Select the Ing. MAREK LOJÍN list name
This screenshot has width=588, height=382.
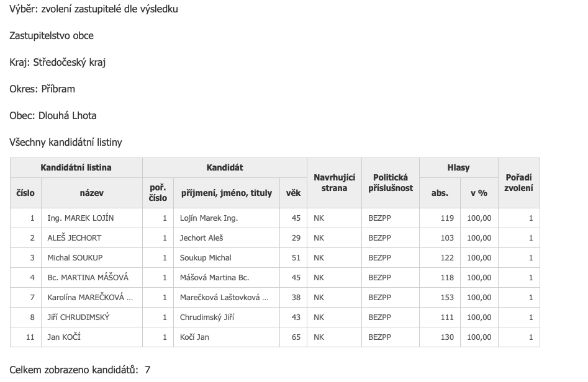point(81,218)
